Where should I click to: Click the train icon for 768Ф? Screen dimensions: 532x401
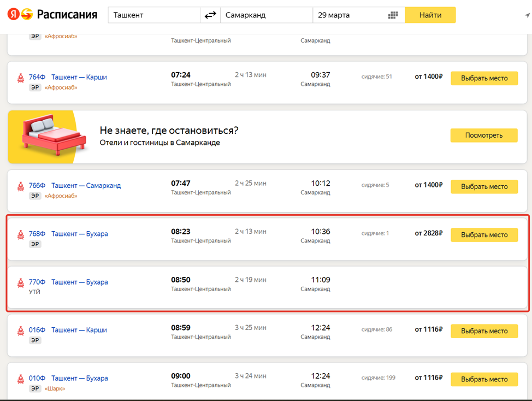pyautogui.click(x=21, y=234)
